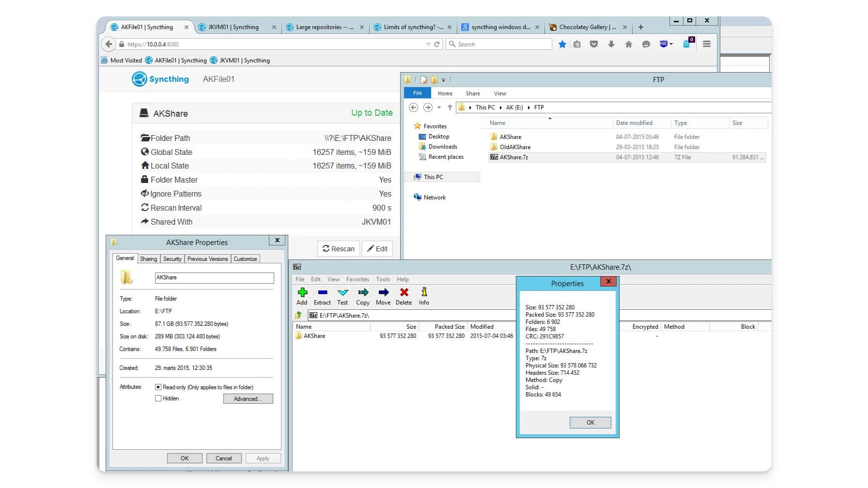Click the notification icon with badge in Firefox
The image size is (868, 488).
pyautogui.click(x=688, y=43)
